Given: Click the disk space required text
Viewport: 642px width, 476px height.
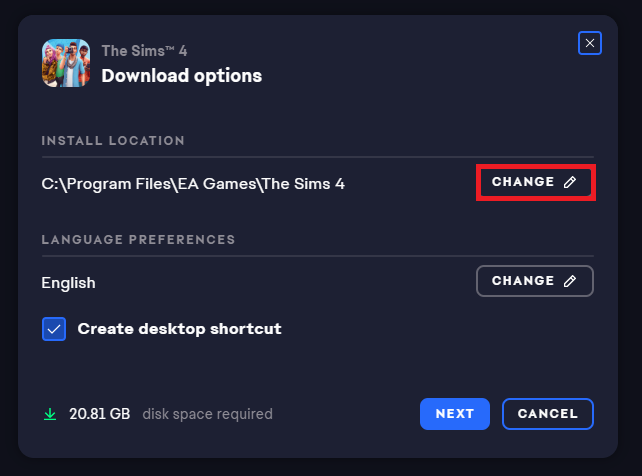Looking at the screenshot, I should tap(207, 413).
